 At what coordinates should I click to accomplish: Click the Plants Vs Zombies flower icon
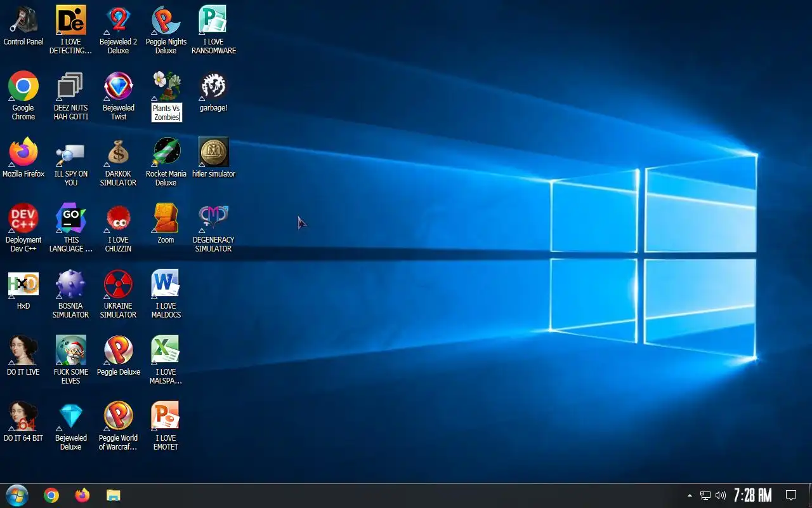pos(166,86)
